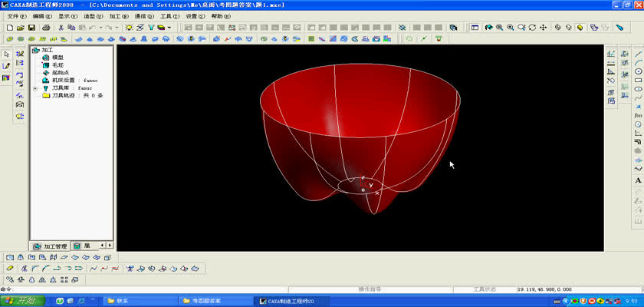Open the layer color dropdown arrow
644x307 pixels.
pos(169,28)
